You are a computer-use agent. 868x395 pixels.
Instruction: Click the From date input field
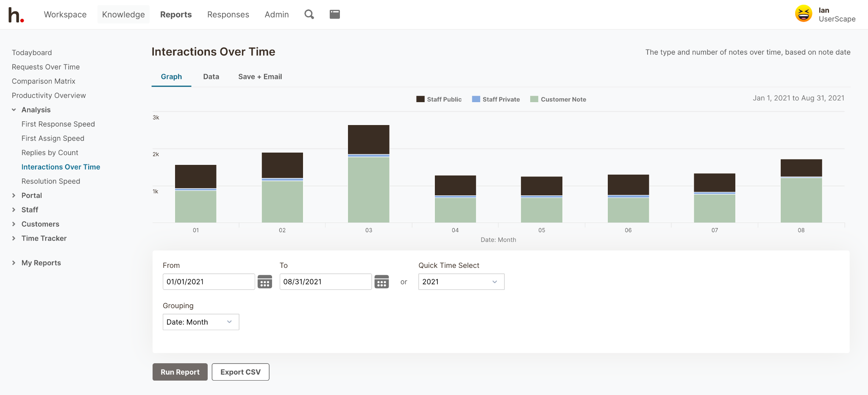coord(209,282)
